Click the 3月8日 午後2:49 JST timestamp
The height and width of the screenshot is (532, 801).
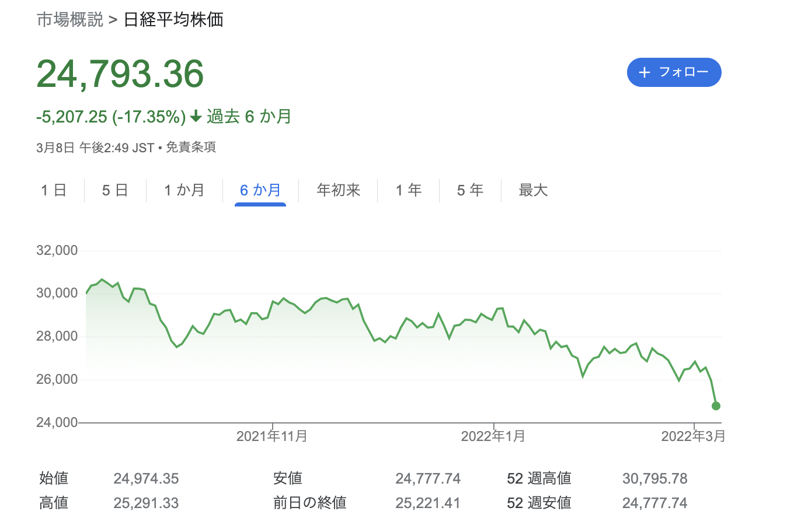click(95, 148)
